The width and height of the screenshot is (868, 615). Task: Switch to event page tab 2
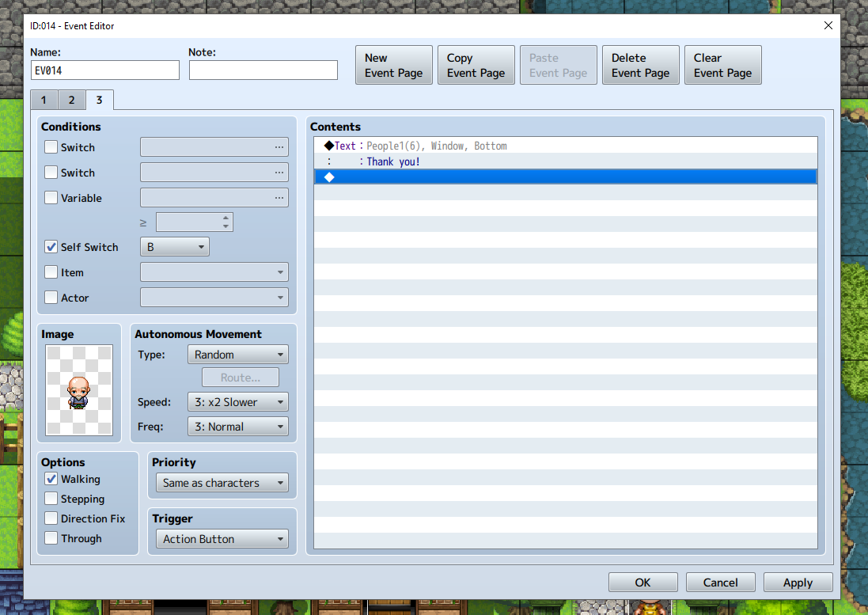71,100
